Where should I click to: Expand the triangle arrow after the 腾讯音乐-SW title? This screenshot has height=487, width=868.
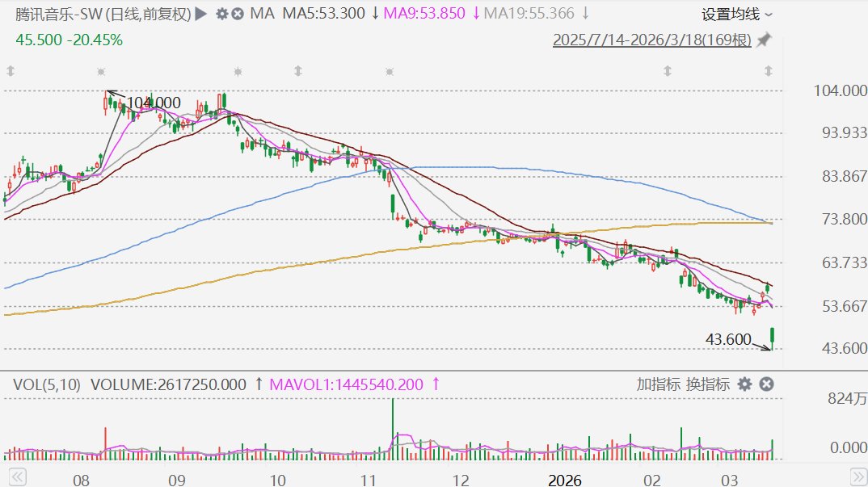(x=201, y=14)
